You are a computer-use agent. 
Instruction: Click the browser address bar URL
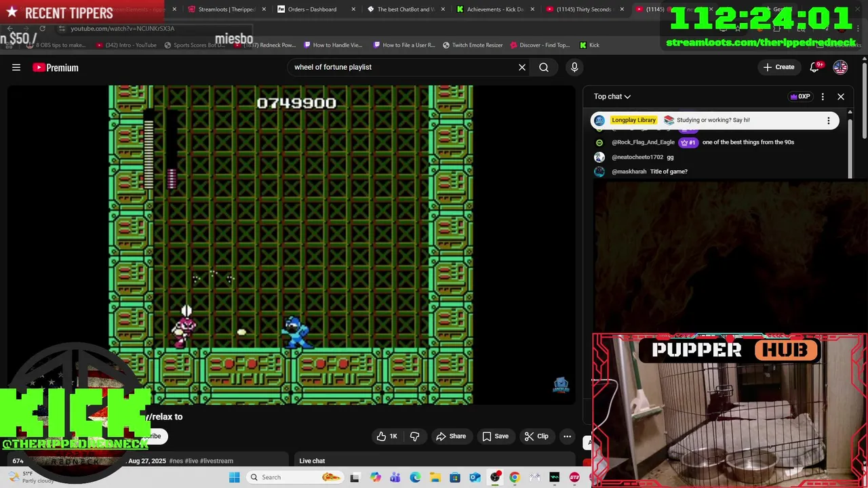tap(123, 28)
